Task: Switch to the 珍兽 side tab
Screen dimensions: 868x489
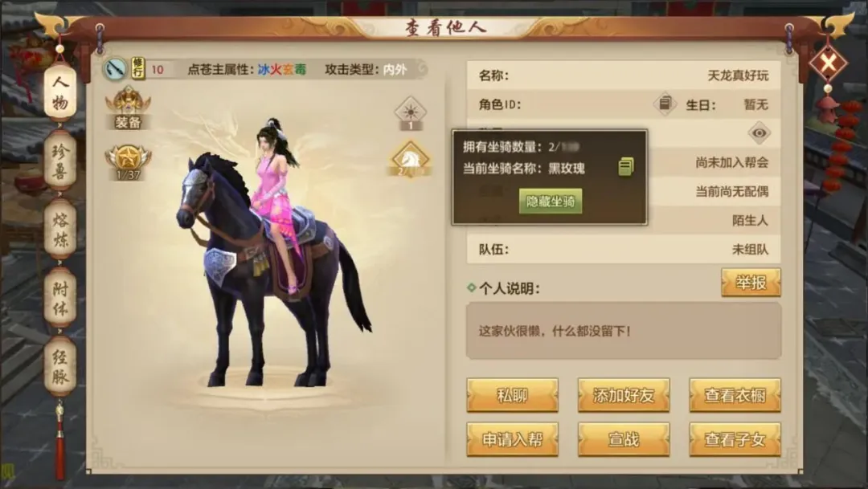Action: [x=59, y=161]
